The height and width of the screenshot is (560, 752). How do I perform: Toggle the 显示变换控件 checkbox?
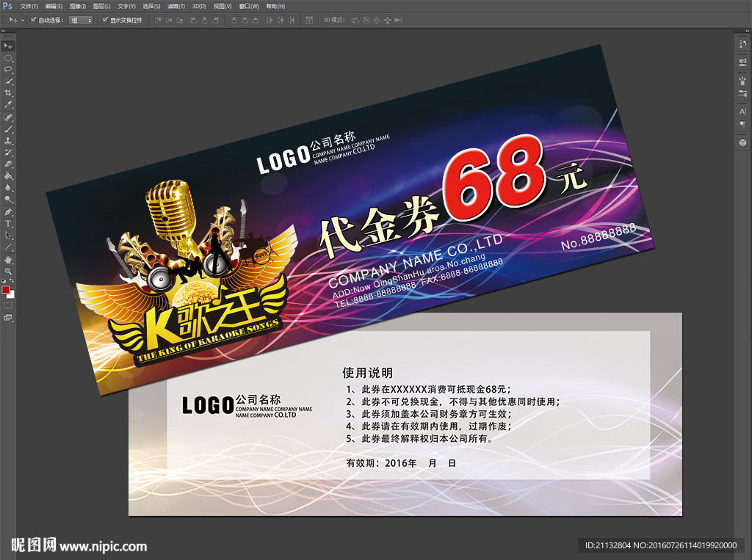click(105, 20)
